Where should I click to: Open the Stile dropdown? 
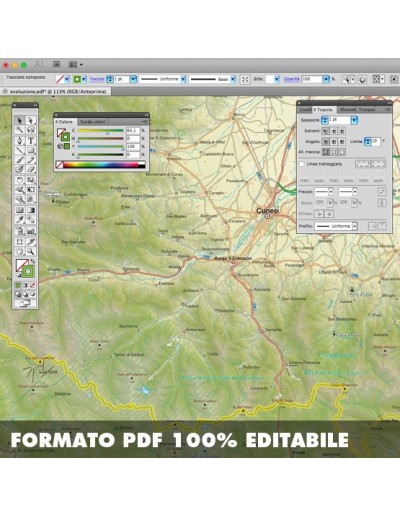click(277, 79)
